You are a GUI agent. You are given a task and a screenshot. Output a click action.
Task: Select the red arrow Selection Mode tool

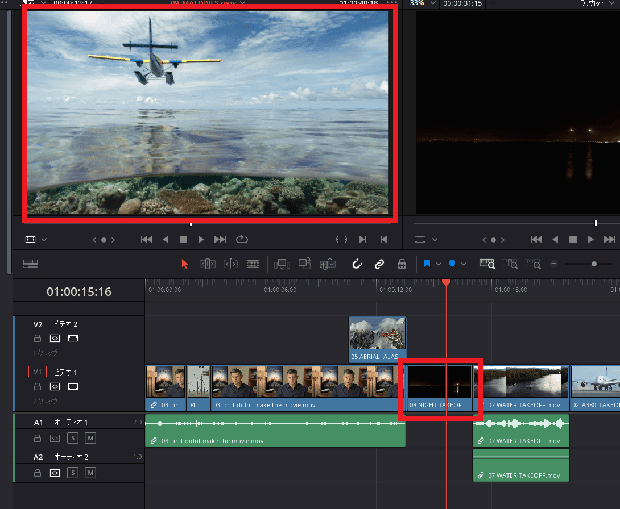click(184, 264)
